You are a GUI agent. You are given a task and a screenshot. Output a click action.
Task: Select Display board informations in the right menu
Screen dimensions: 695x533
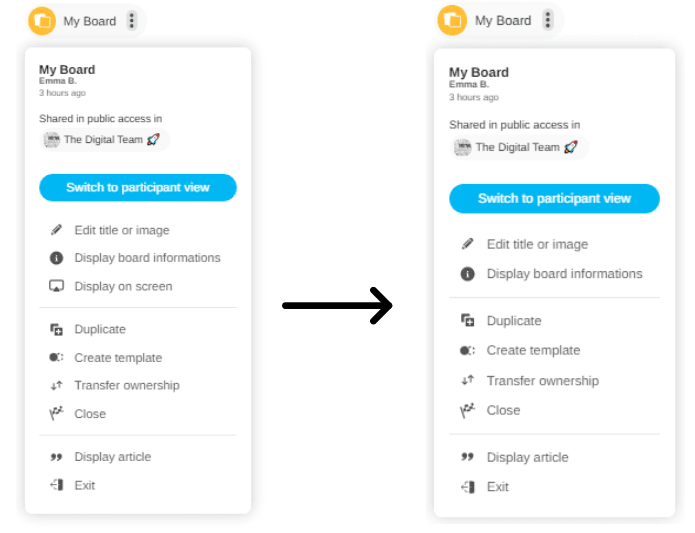(564, 274)
